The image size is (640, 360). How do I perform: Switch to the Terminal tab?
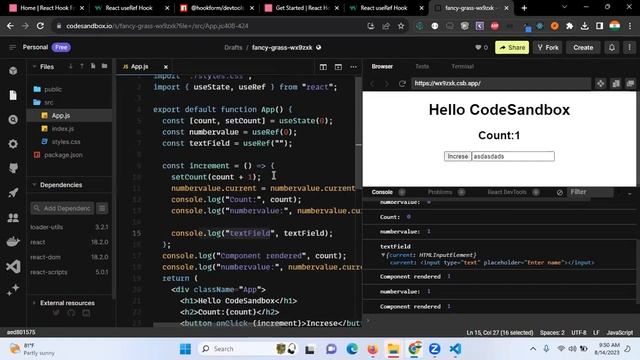pyautogui.click(x=462, y=67)
